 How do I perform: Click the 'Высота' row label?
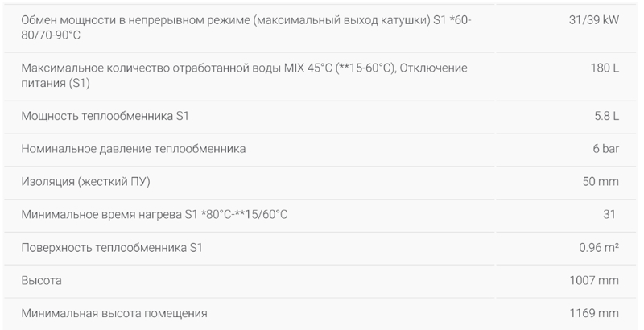coord(42,280)
